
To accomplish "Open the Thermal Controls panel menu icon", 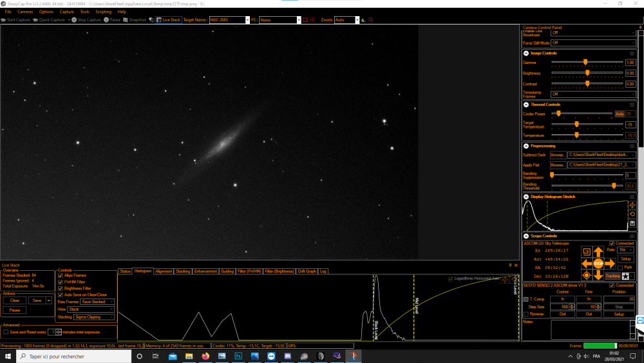I will coord(632,105).
